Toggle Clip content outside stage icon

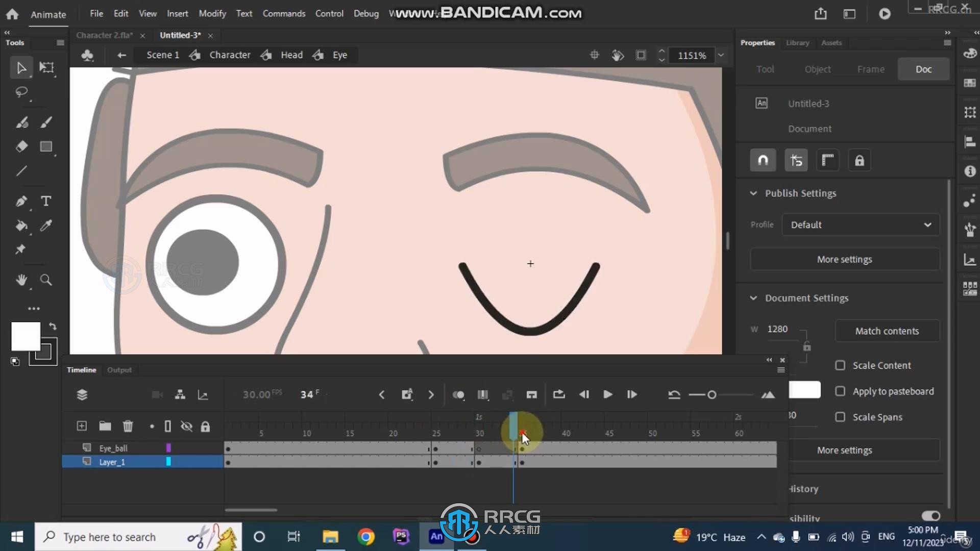[641, 55]
